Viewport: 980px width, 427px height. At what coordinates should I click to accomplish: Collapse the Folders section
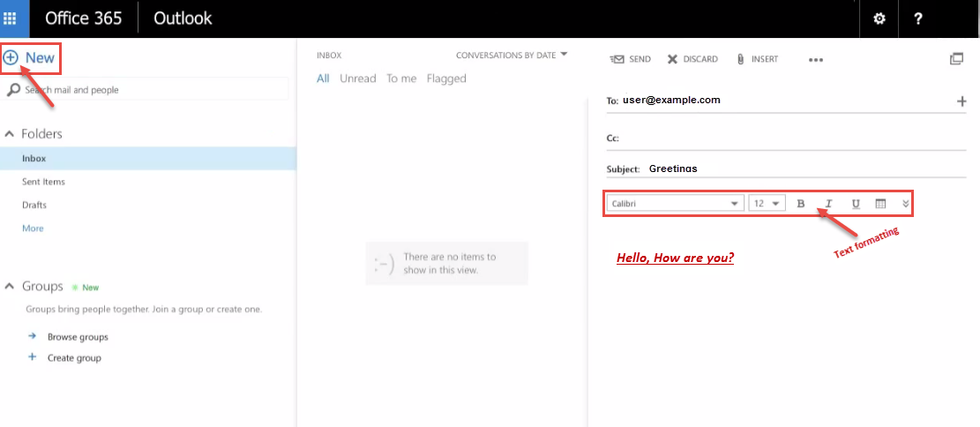click(x=10, y=134)
